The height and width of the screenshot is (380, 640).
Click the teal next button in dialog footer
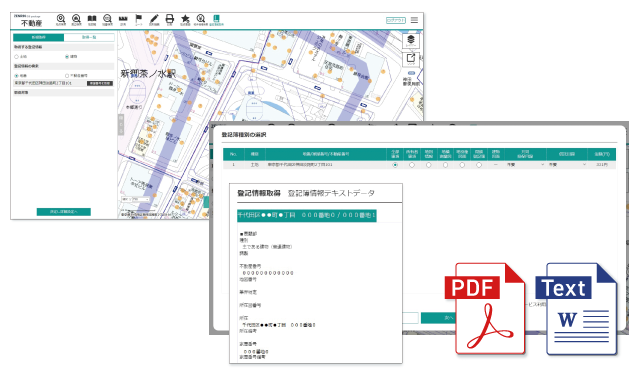438,318
